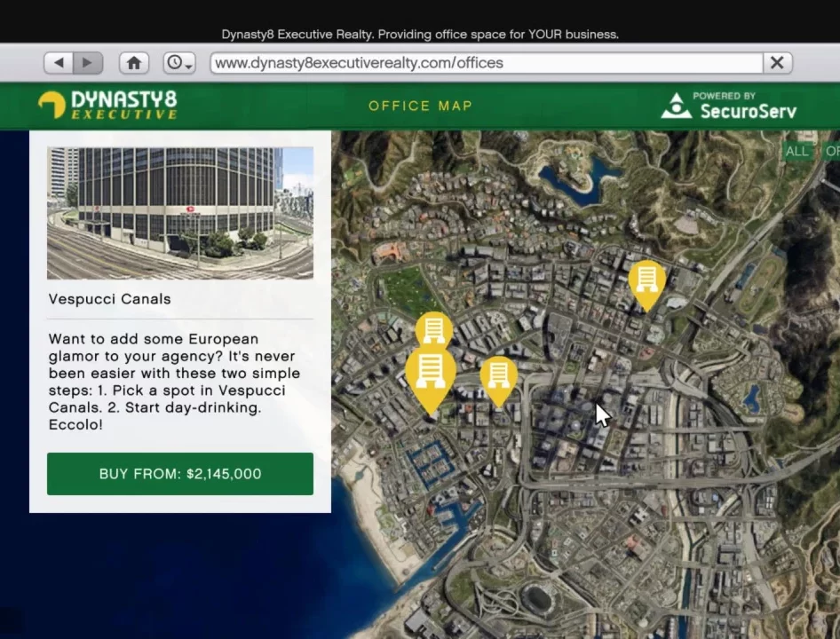The image size is (840, 639).
Task: Open the browser home page icon
Action: [134, 63]
